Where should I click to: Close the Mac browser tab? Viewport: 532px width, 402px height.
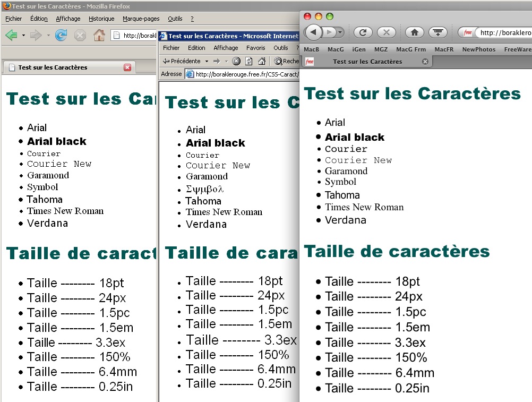425,62
